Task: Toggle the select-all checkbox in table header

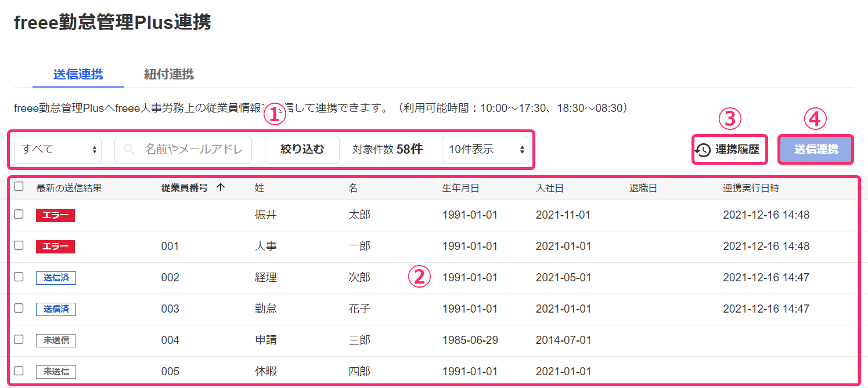Action: click(19, 186)
